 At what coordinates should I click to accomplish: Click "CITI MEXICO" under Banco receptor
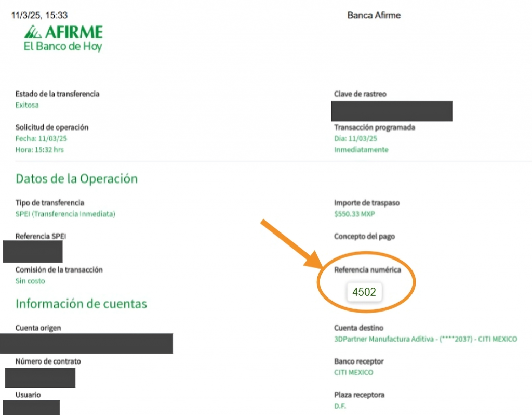click(353, 372)
